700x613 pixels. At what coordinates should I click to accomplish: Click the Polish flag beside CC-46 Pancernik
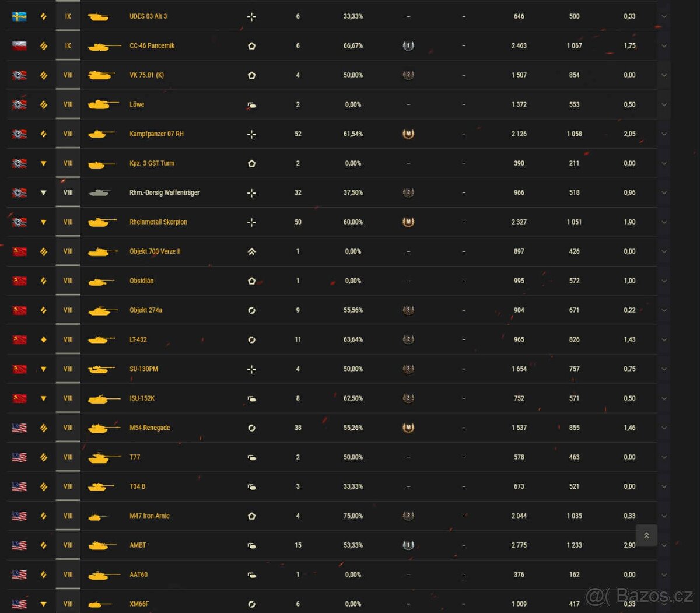18,45
